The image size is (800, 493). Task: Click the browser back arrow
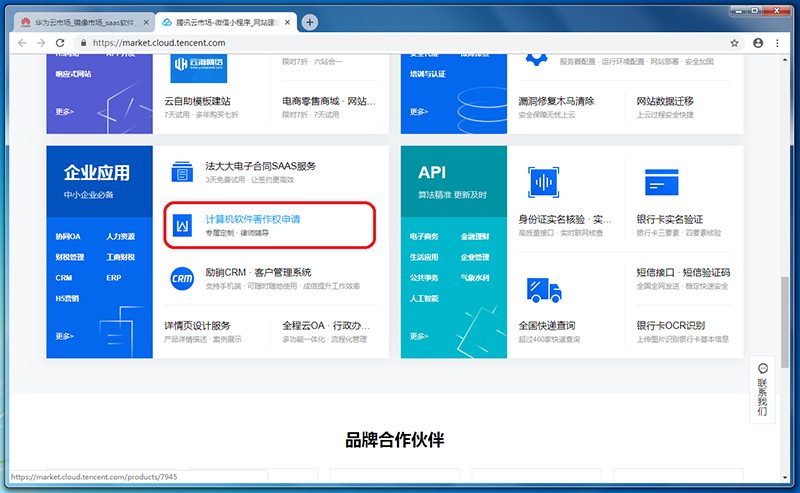tap(22, 43)
